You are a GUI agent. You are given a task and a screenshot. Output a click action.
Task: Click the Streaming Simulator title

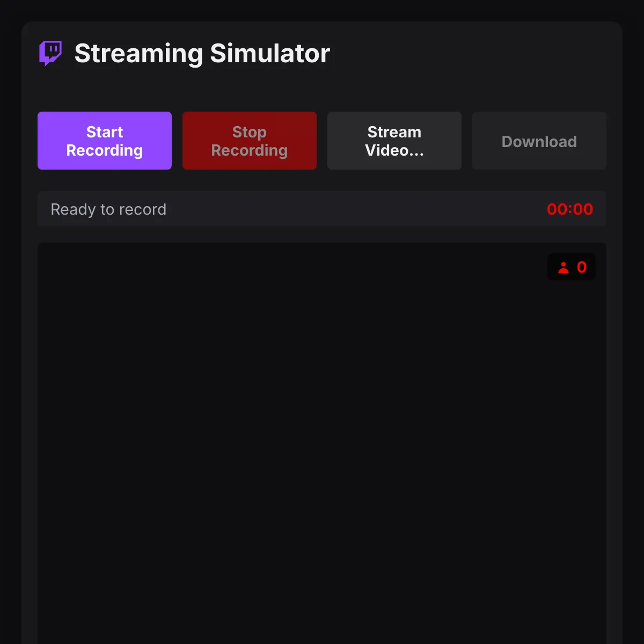pyautogui.click(x=202, y=54)
